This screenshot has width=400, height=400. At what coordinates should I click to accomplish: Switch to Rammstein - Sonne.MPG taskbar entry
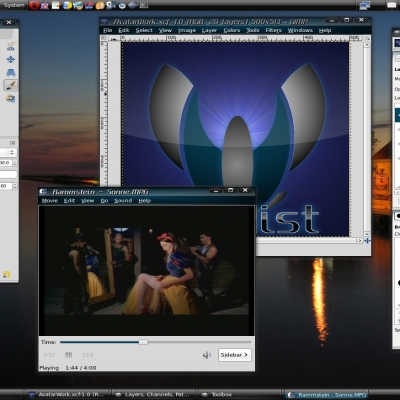pyautogui.click(x=326, y=394)
